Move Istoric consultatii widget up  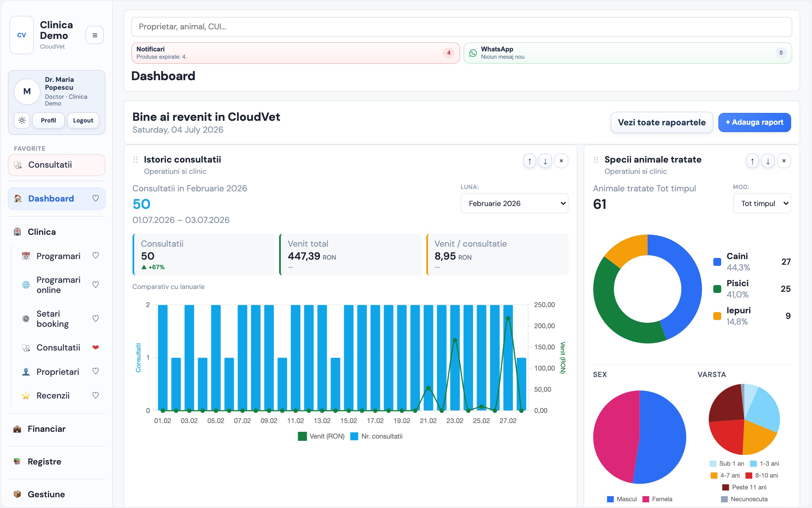tap(529, 161)
